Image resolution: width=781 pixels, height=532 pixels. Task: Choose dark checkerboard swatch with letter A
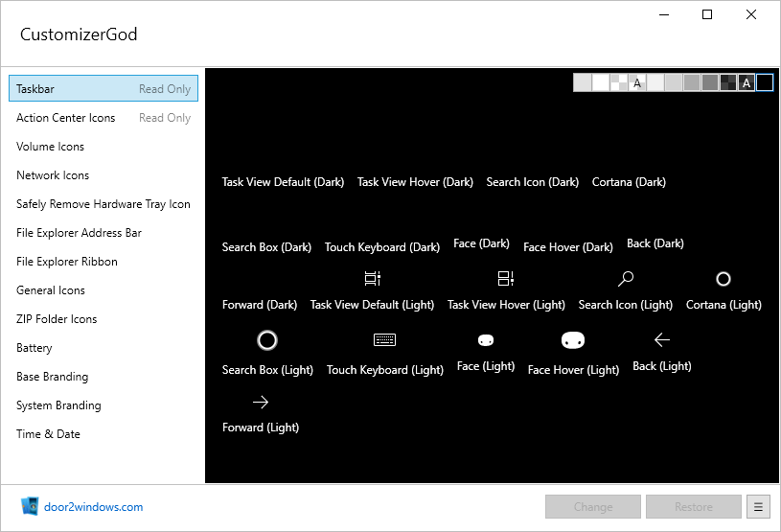point(747,82)
